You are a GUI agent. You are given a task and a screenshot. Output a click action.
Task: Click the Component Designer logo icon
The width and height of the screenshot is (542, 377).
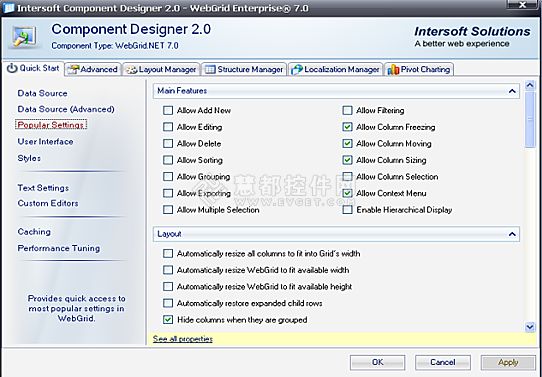click(x=24, y=36)
